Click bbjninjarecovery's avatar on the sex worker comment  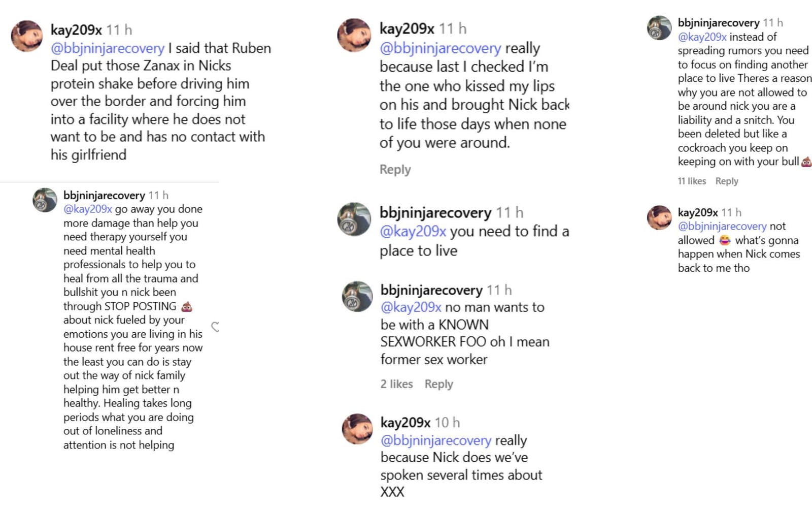tap(357, 297)
